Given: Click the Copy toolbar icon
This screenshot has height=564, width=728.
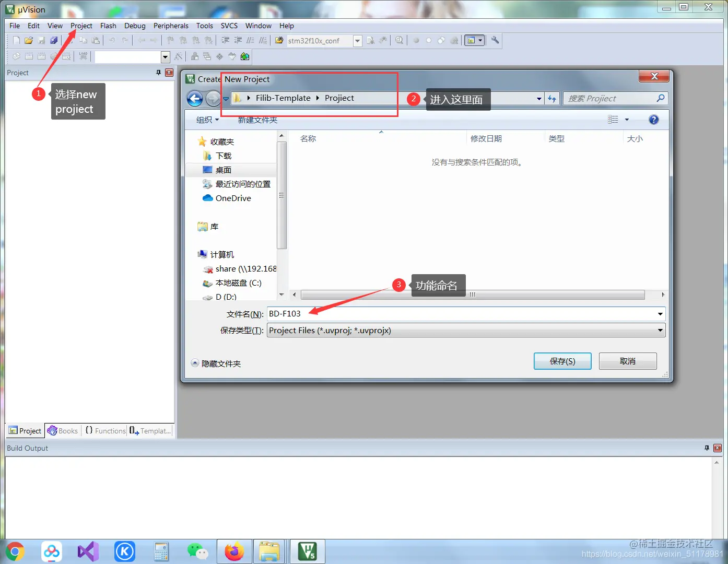Looking at the screenshot, I should [83, 40].
